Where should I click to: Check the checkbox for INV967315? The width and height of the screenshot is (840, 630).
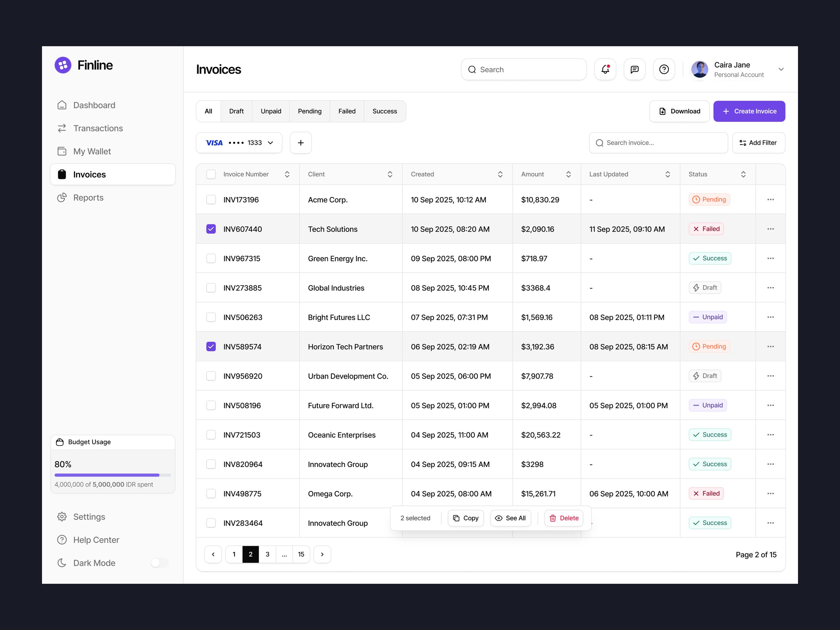pos(211,258)
